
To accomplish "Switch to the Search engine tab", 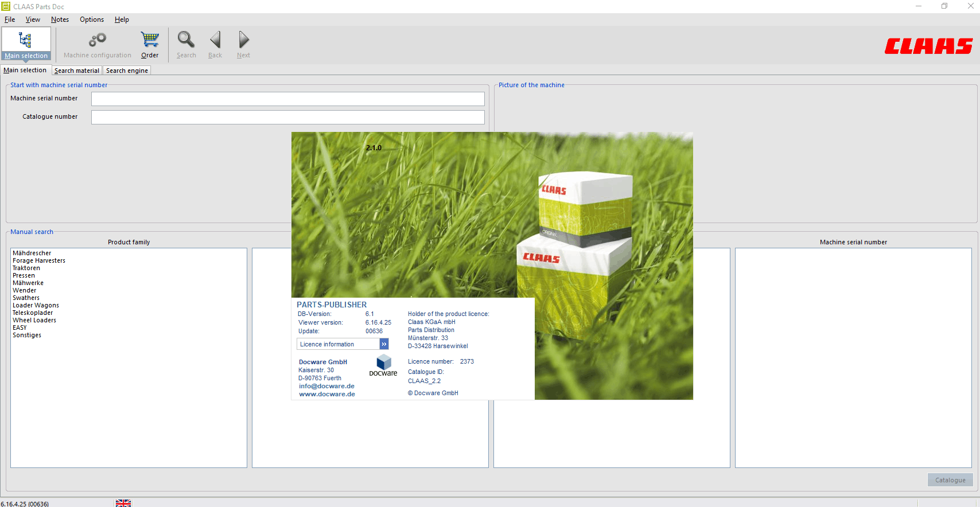I will click(127, 71).
